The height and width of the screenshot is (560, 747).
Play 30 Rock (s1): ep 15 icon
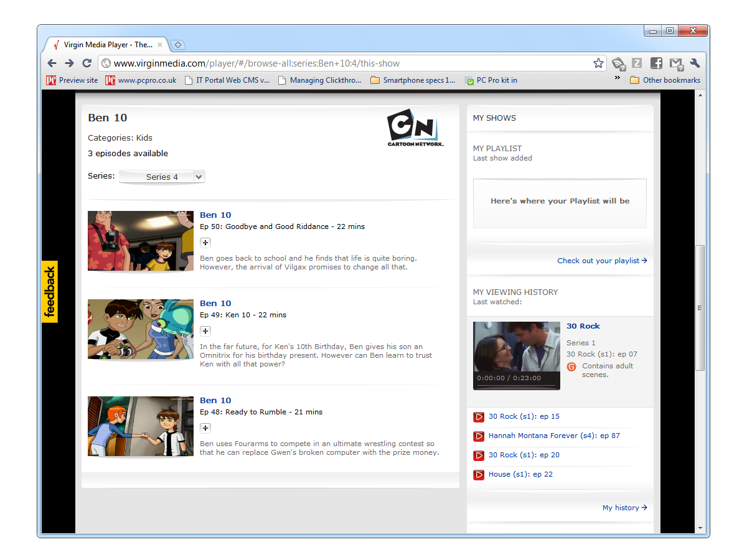coord(479,417)
